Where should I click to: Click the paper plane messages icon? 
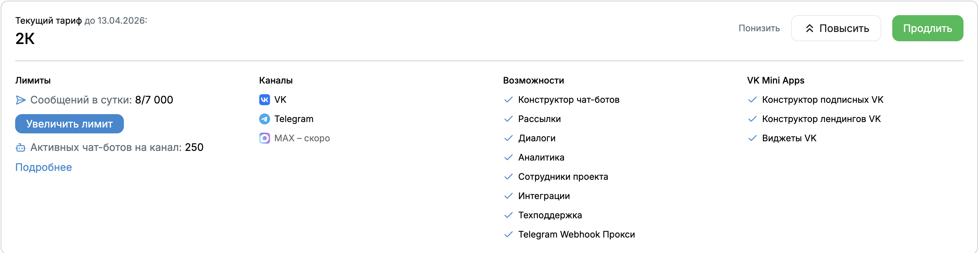pyautogui.click(x=21, y=100)
